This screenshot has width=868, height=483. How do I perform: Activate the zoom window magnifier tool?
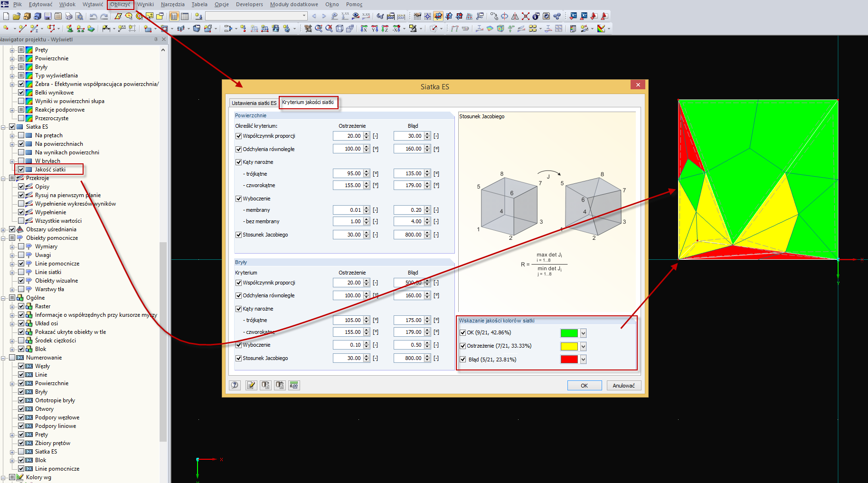(x=319, y=28)
